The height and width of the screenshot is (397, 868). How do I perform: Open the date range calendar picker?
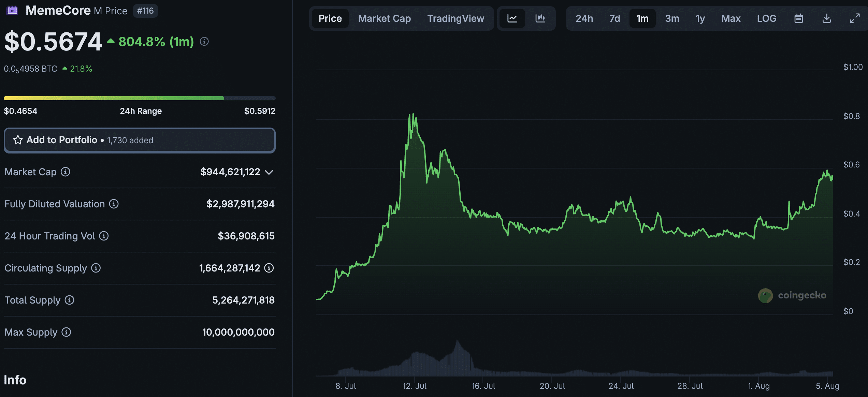799,18
